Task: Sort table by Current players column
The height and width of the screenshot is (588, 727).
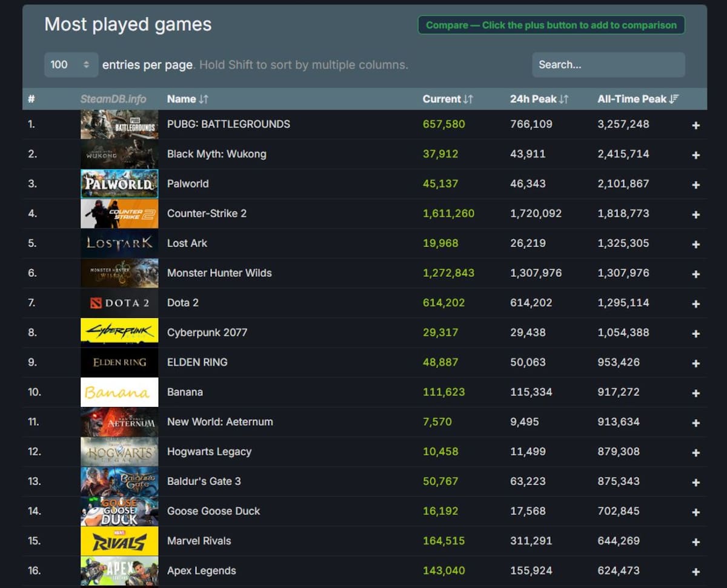Action: (448, 99)
